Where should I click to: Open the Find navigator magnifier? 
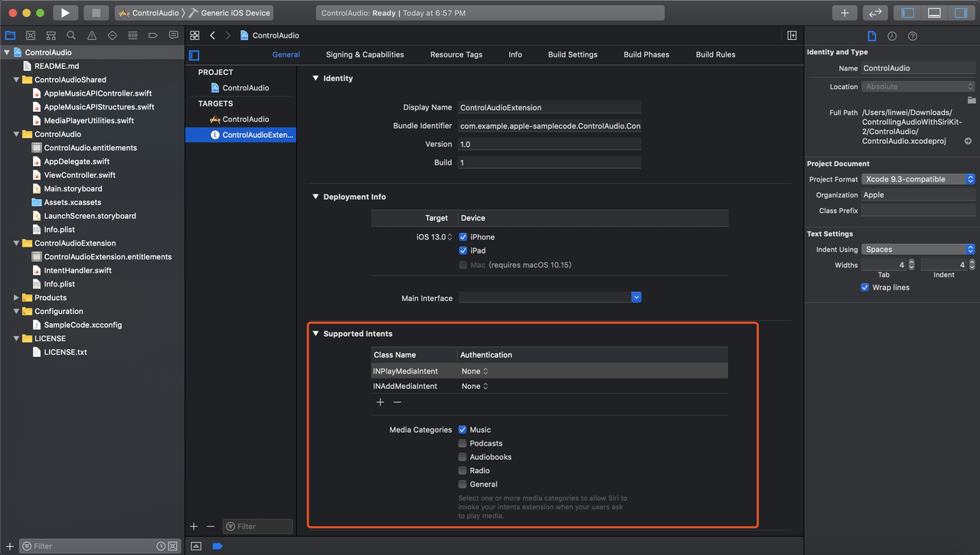(x=71, y=35)
